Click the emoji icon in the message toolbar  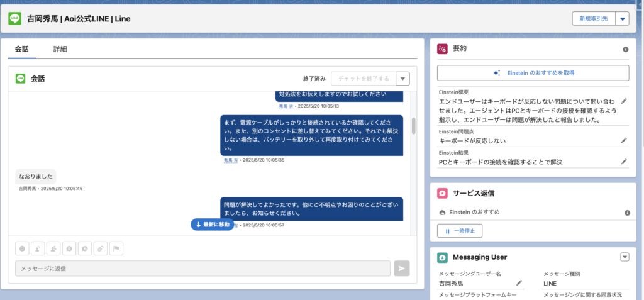[22, 248]
